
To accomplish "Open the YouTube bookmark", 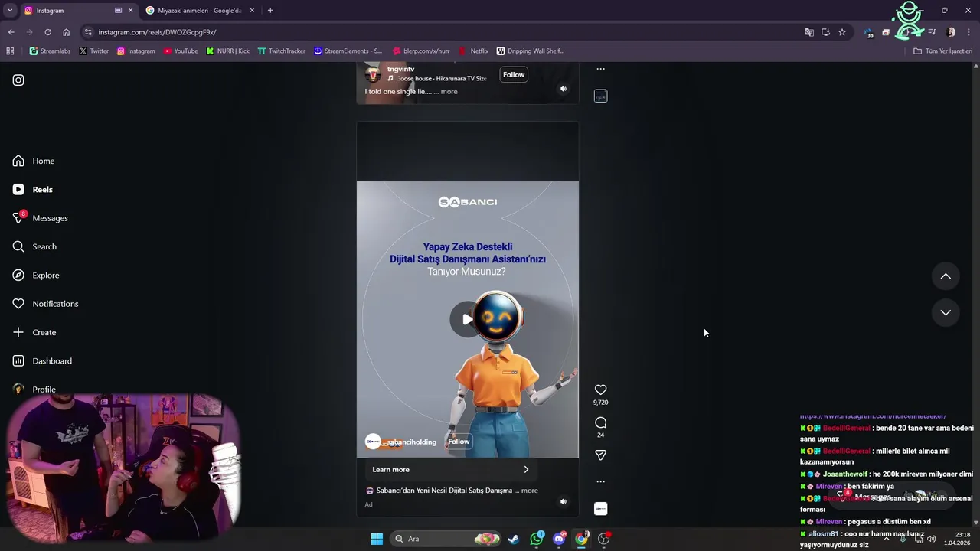I will 181,51.
